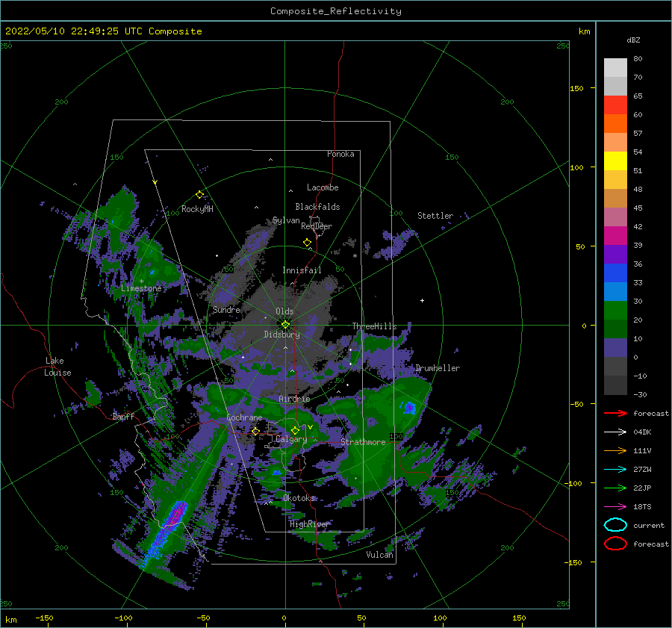The height and width of the screenshot is (628, 672).
Task: Click the yellow diamond marker south of RedDeer
Action: point(308,242)
